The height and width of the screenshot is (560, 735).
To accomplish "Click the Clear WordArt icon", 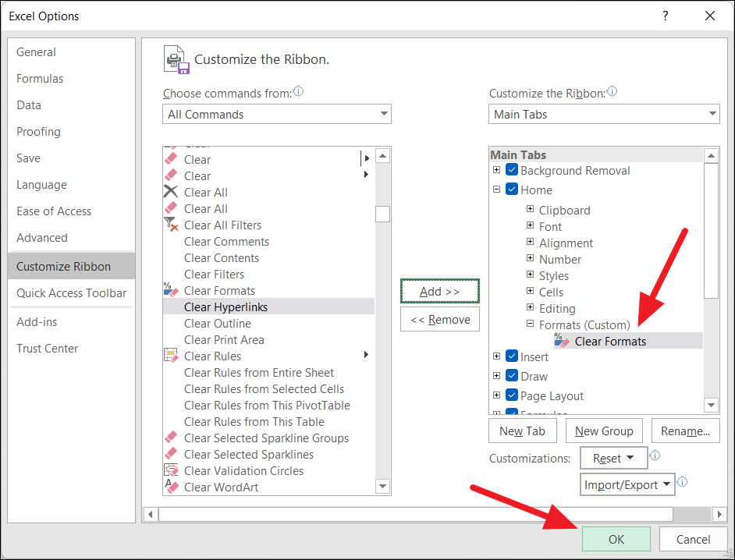I will pyautogui.click(x=171, y=487).
